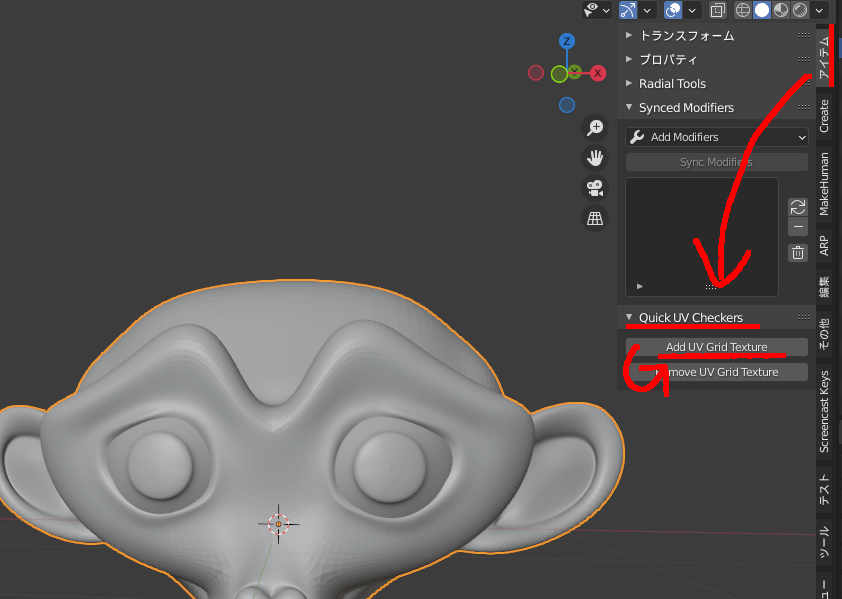Click the Remove UV Grid Texture button

pyautogui.click(x=716, y=371)
